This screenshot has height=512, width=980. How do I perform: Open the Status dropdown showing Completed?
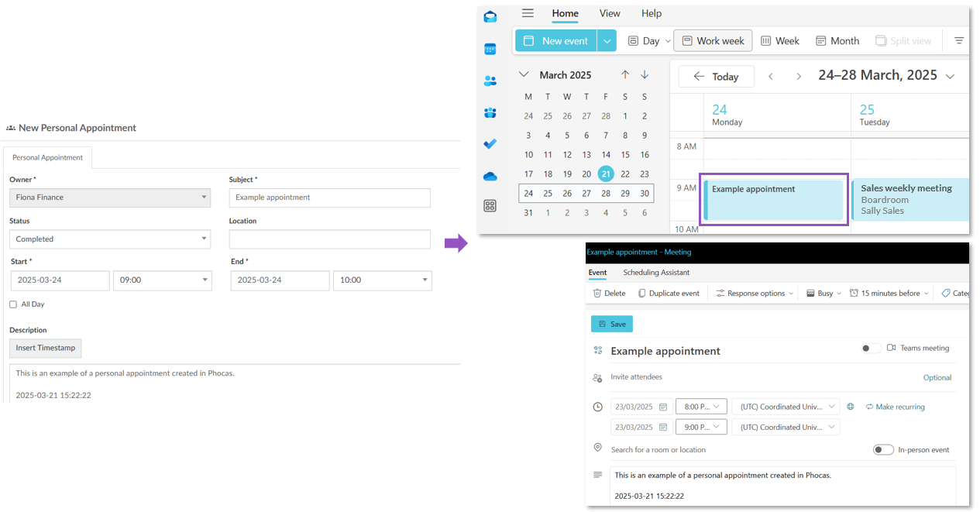109,239
